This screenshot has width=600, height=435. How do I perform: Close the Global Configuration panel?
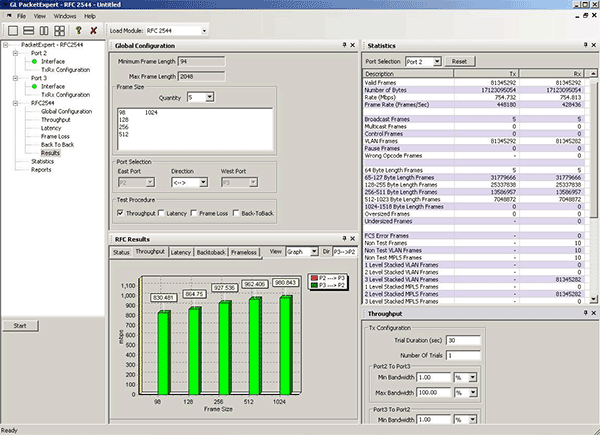click(353, 45)
